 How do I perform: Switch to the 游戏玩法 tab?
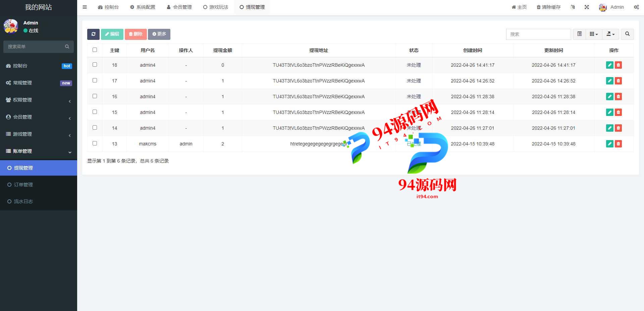pyautogui.click(x=216, y=7)
